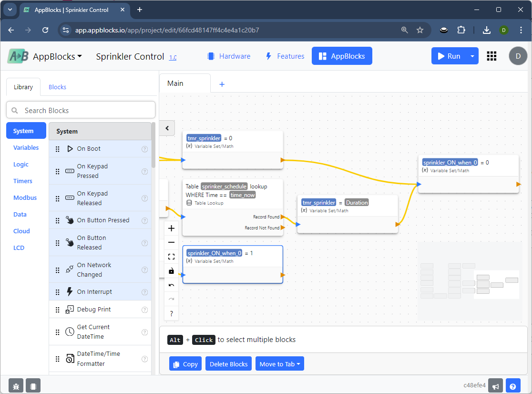532x394 pixels.
Task: Open the canvas help question mark button
Action: (x=172, y=313)
